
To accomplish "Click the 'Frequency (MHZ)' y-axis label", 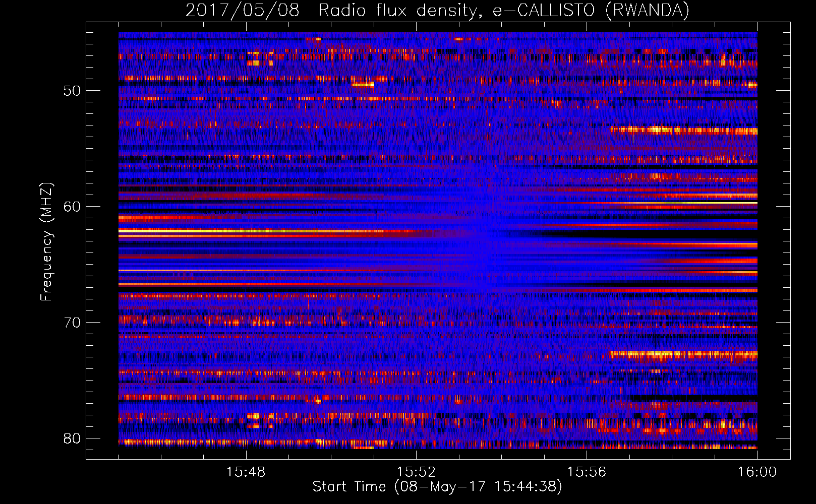I will point(46,242).
